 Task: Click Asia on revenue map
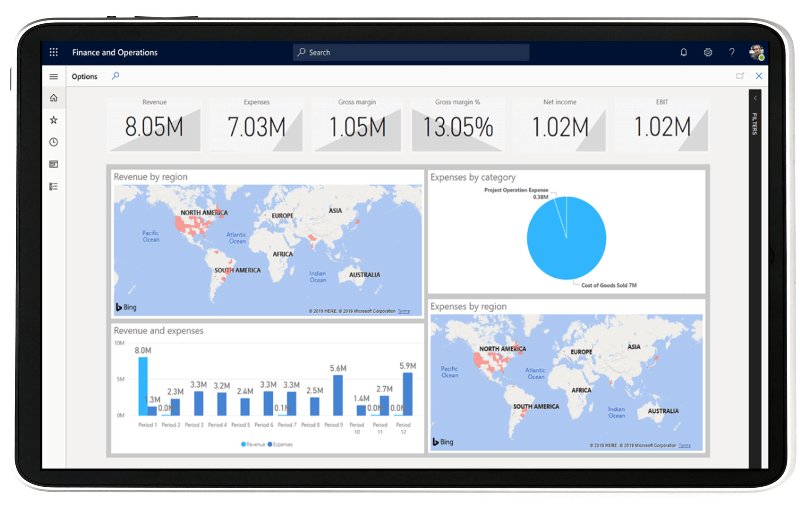[335, 211]
